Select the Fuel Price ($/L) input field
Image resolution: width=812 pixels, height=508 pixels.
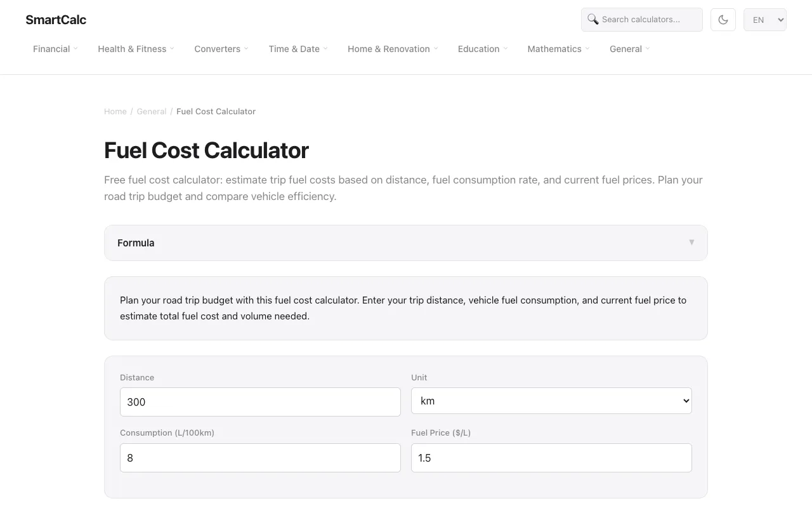[x=551, y=458]
